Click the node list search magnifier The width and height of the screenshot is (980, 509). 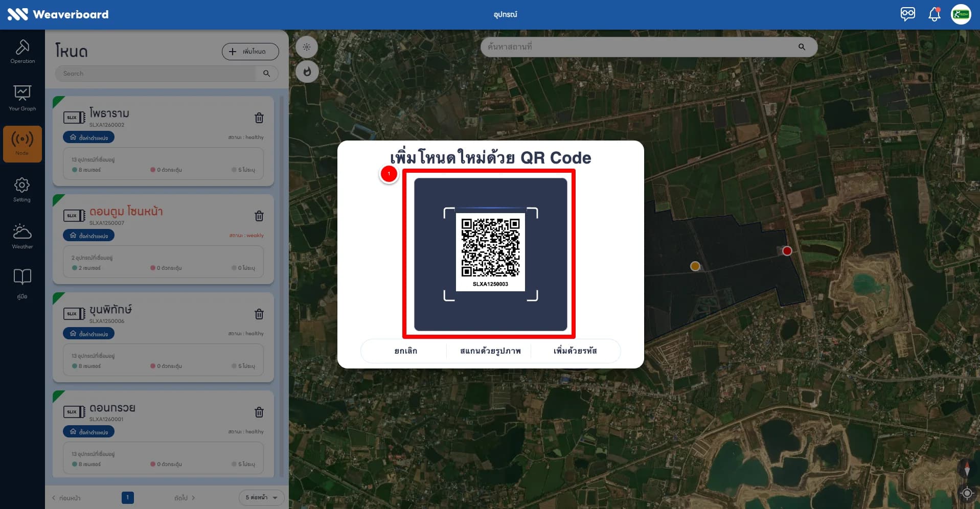coord(266,74)
